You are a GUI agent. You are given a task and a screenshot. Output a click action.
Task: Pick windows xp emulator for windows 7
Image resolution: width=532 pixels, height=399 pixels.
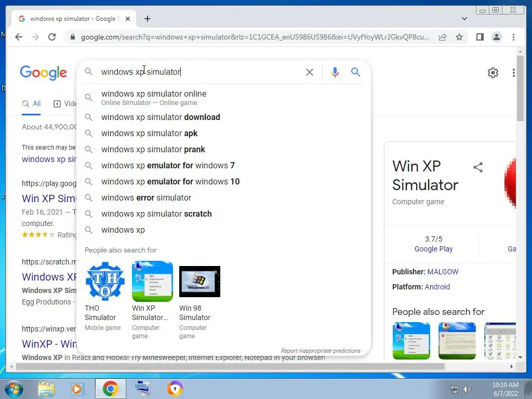223,166
